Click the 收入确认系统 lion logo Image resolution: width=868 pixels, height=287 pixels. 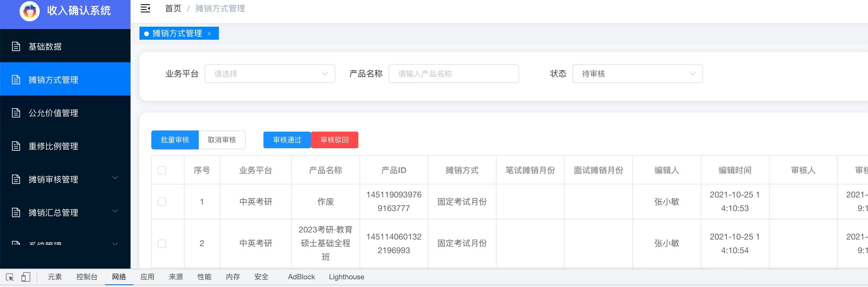[x=30, y=11]
